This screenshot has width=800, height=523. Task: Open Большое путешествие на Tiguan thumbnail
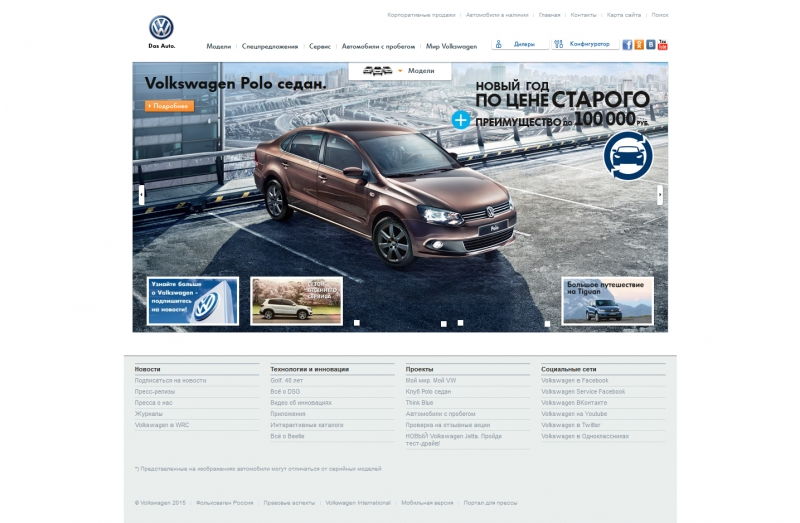click(607, 301)
